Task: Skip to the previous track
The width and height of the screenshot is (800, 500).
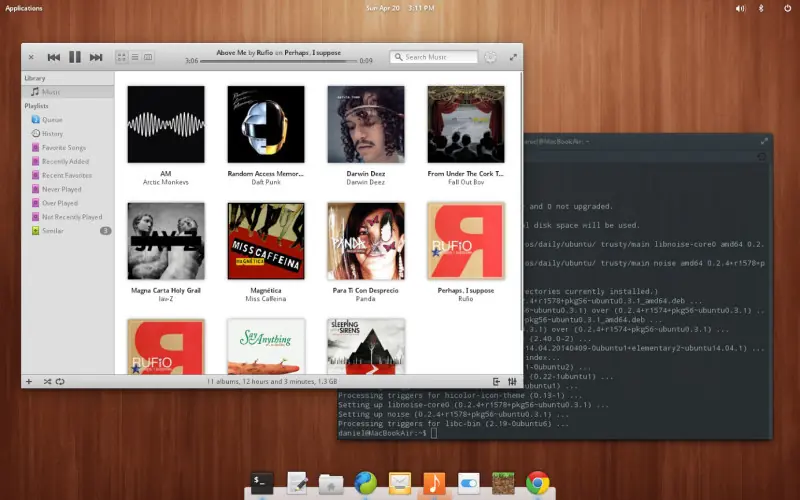Action: click(x=54, y=57)
